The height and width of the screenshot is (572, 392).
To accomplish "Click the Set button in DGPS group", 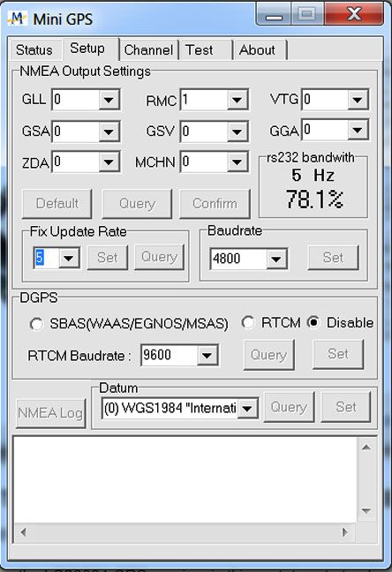I will click(338, 354).
